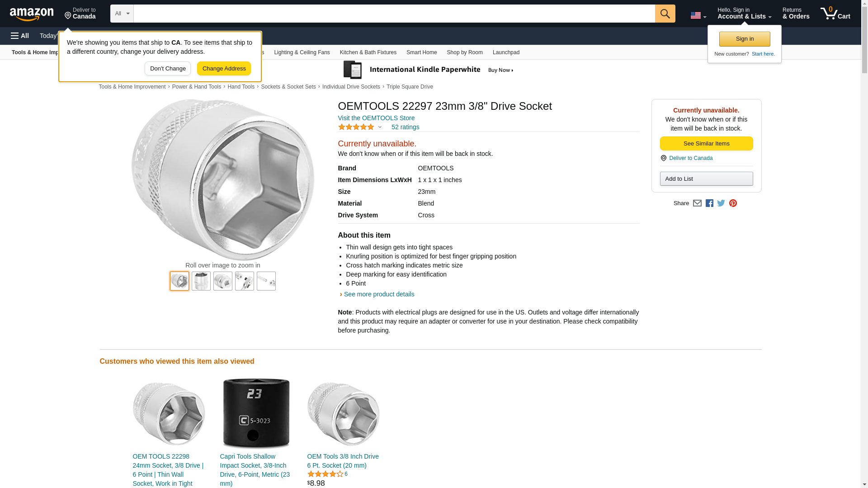The image size is (868, 488).
Task: Click the Change Address button
Action: (x=224, y=69)
